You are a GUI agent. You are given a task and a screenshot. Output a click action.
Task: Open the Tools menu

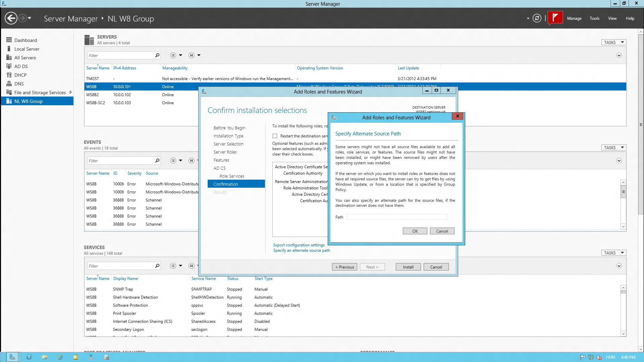(x=594, y=18)
